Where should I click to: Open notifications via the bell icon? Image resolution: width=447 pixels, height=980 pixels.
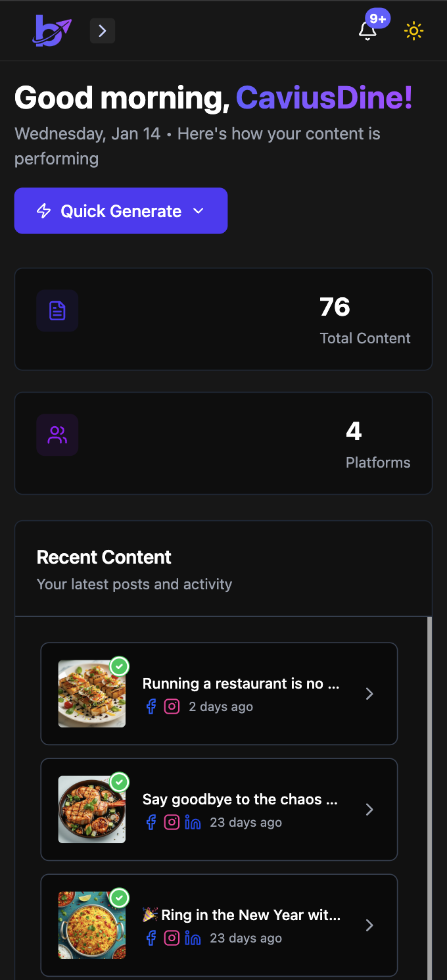tap(367, 31)
